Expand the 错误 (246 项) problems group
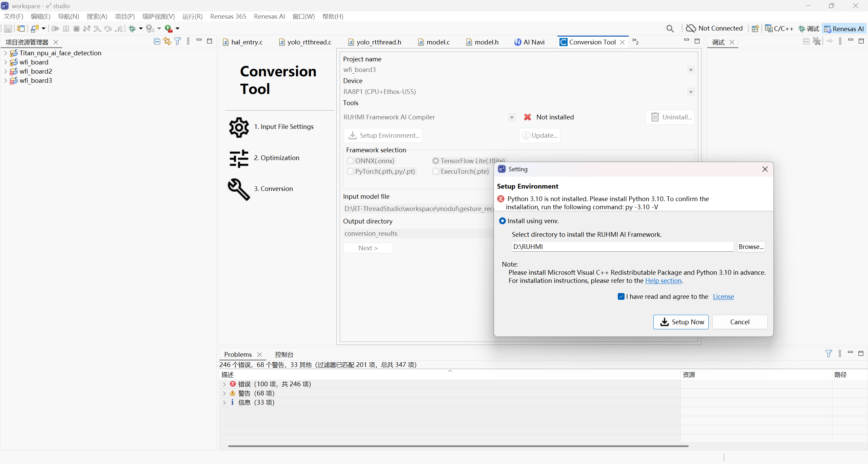The height and width of the screenshot is (464, 868). coord(224,384)
